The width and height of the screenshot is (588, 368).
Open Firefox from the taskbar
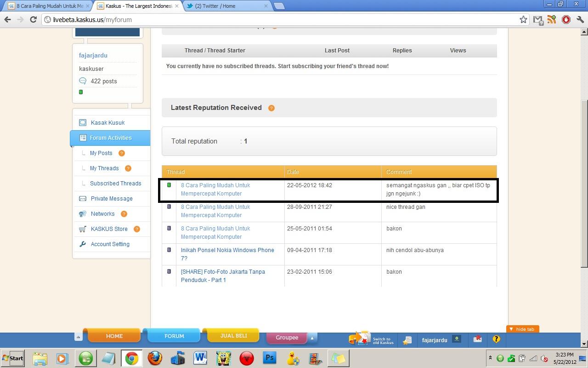(155, 358)
